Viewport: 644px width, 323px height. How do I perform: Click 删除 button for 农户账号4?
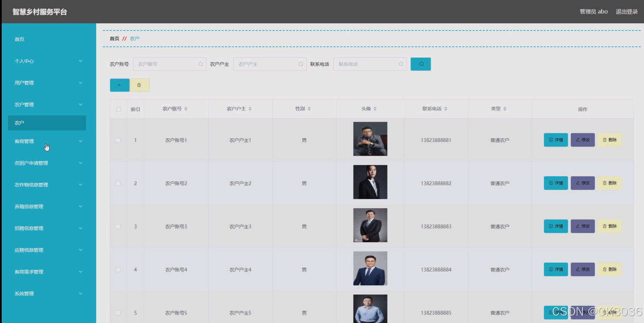click(609, 269)
